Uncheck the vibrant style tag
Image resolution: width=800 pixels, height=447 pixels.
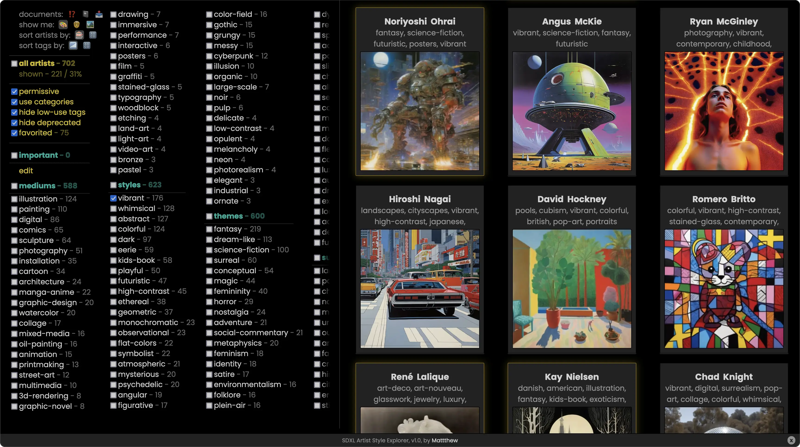(113, 198)
